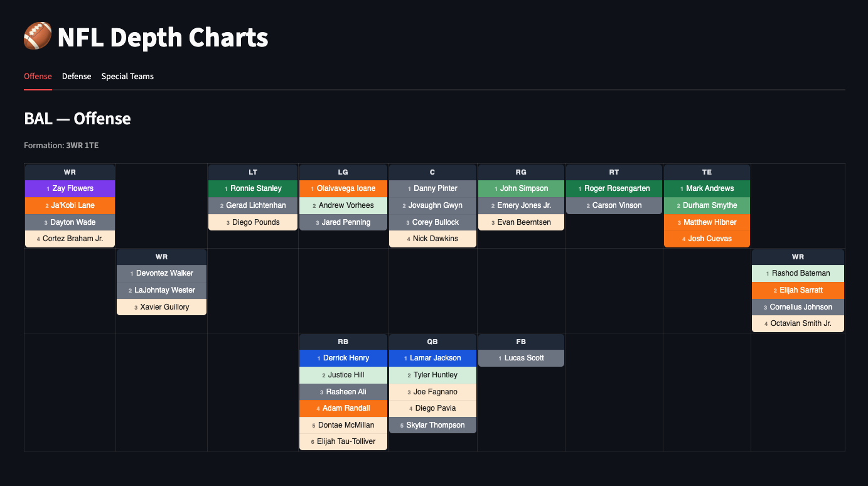The height and width of the screenshot is (486, 868).
Task: Select center Danny Pinter
Action: click(x=432, y=188)
